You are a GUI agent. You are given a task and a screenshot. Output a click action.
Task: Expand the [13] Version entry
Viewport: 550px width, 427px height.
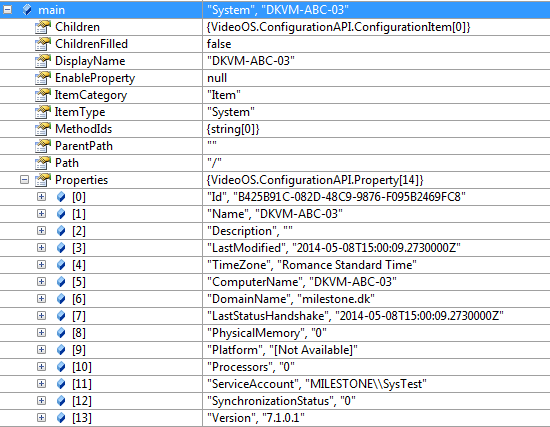[x=41, y=418]
